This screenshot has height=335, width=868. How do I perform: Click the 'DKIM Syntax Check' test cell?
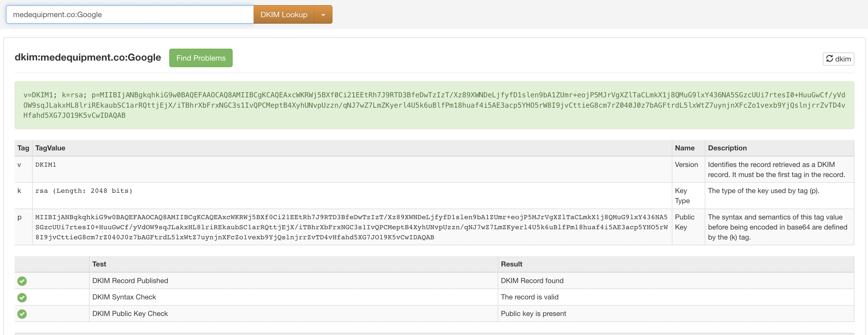293,297
